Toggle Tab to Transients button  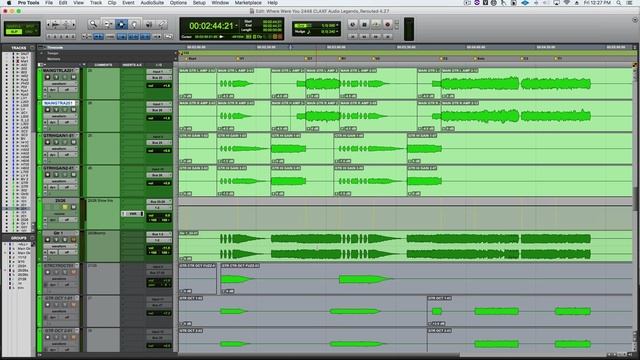(x=98, y=37)
